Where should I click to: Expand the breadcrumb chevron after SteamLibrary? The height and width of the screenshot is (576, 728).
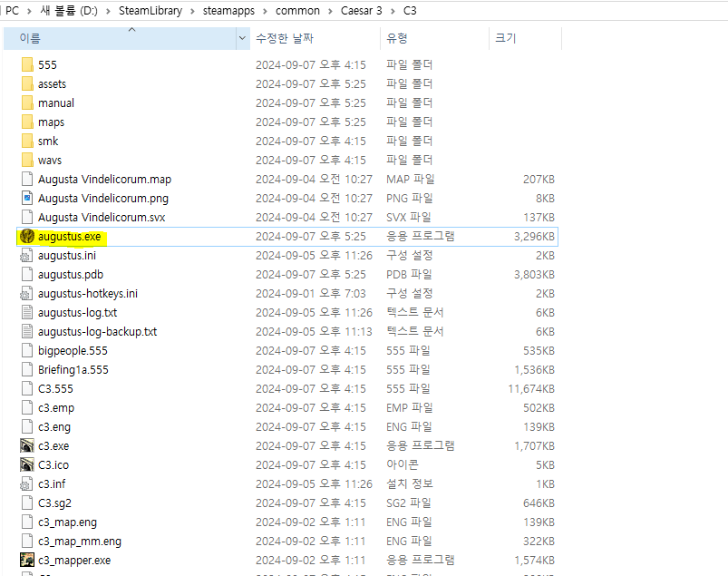click(192, 11)
